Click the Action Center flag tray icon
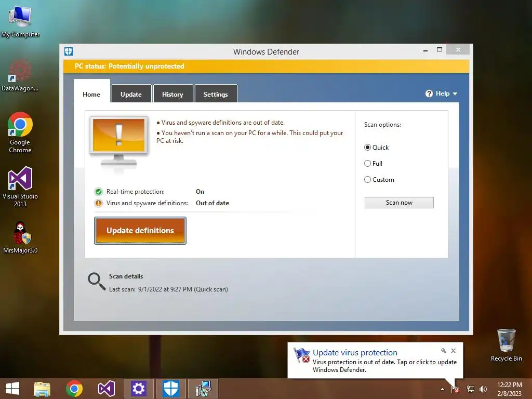 tap(455, 389)
